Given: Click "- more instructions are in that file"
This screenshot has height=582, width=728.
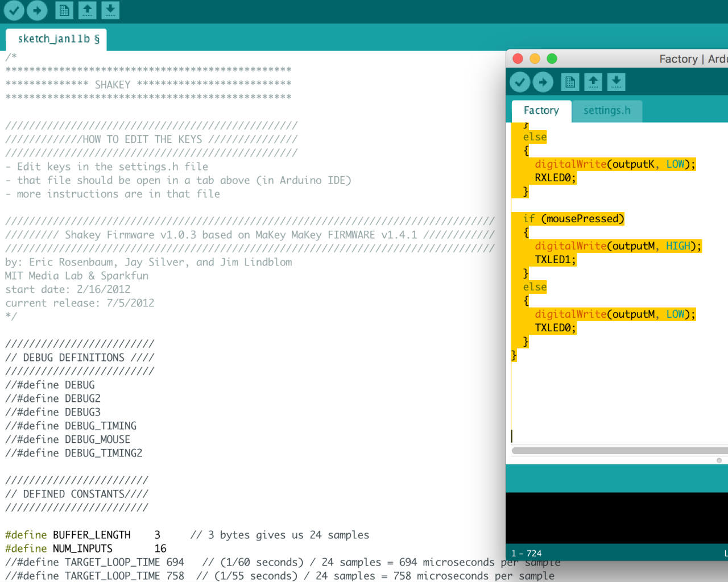Looking at the screenshot, I should coord(113,194).
